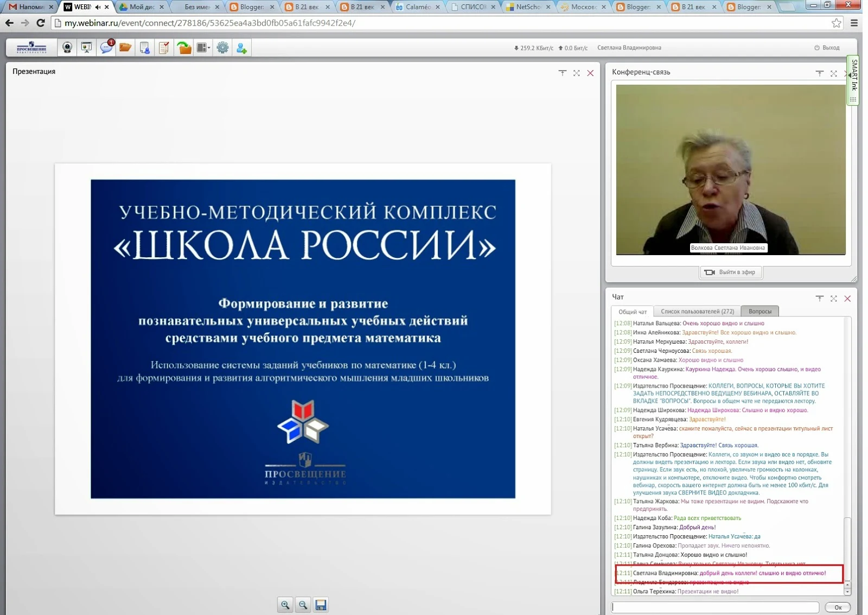This screenshot has height=615, width=868.
Task: Close the Чат panel
Action: coord(848,299)
